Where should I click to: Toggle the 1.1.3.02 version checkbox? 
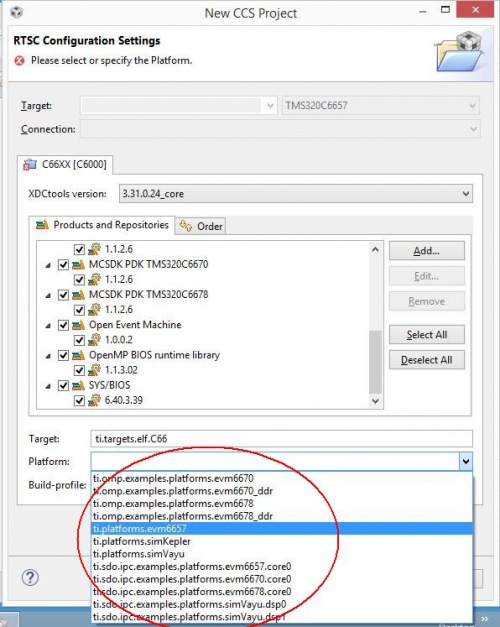coord(79,370)
